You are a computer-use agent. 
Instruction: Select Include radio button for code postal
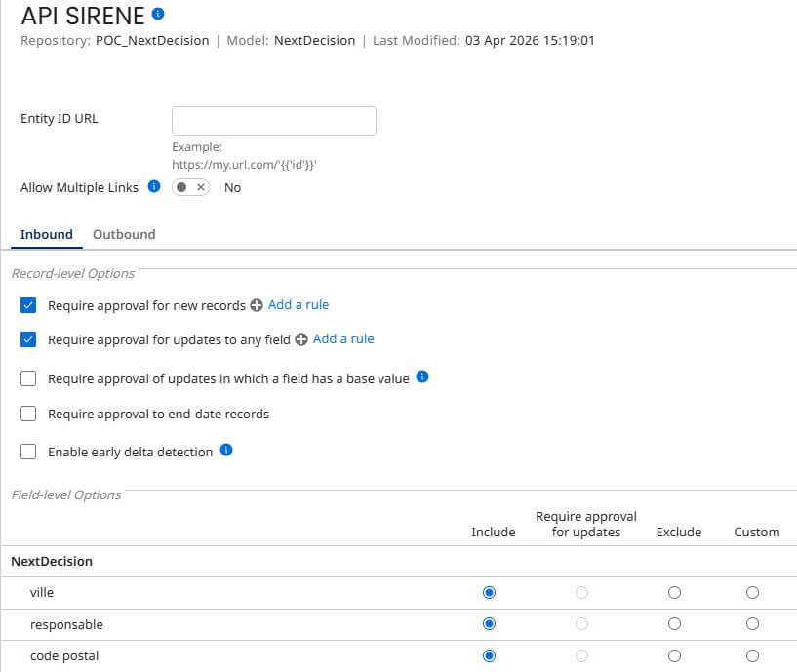[490, 655]
